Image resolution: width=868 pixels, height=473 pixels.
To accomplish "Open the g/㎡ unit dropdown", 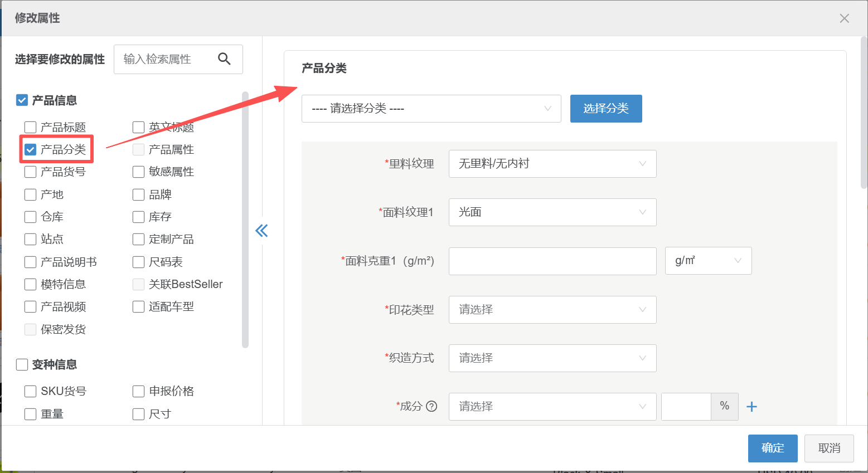I will tap(708, 261).
